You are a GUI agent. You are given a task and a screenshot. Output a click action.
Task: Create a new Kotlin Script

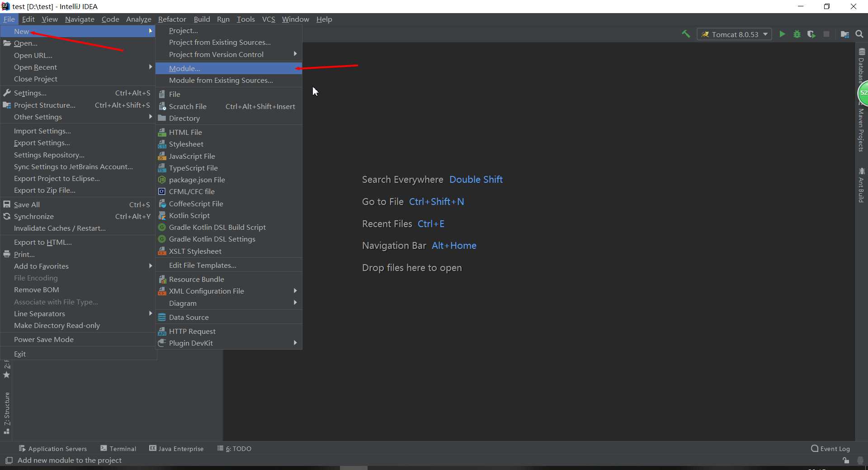(229, 215)
